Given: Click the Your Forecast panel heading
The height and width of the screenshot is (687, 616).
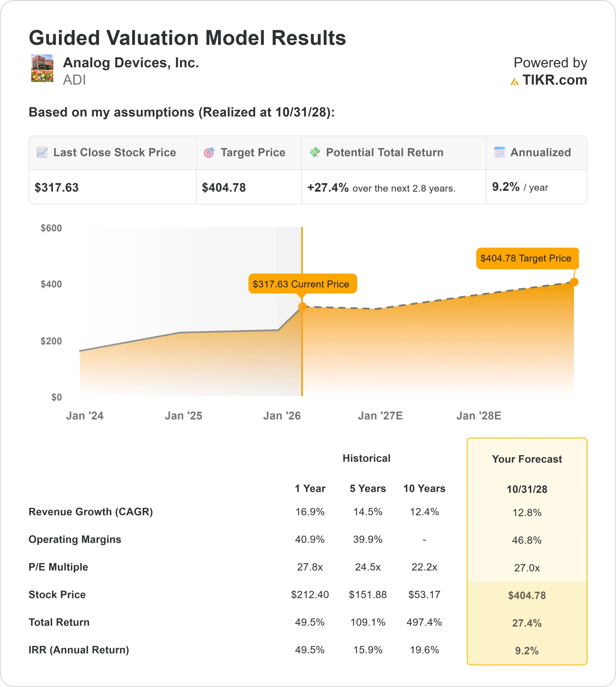Looking at the screenshot, I should click(527, 459).
